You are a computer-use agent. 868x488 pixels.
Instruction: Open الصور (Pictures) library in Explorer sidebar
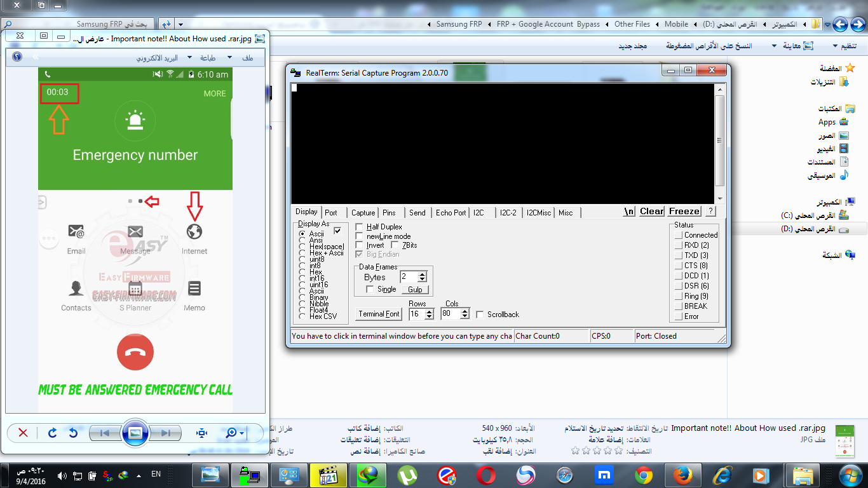pyautogui.click(x=834, y=135)
